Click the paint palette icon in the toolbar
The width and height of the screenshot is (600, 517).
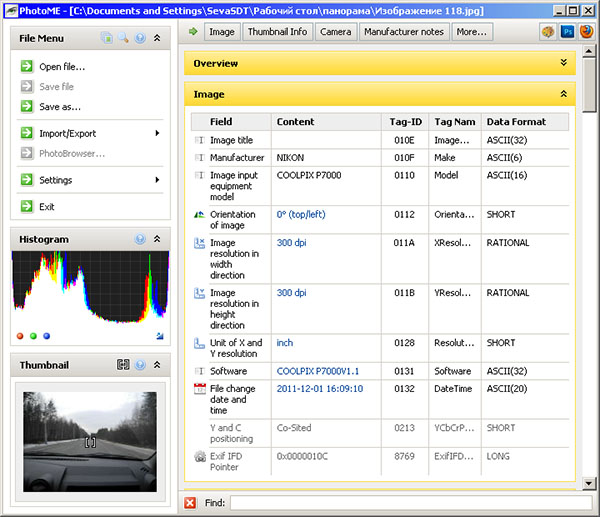point(547,32)
